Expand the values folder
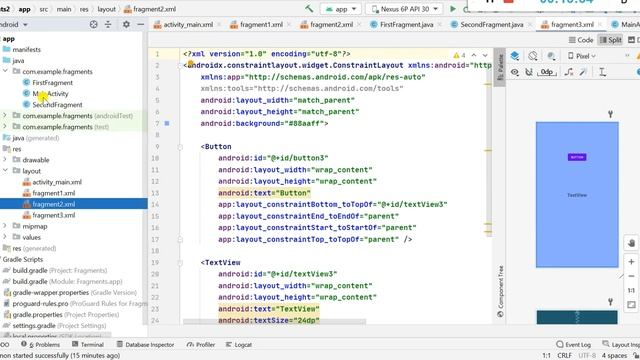640x360 pixels. click(5, 237)
